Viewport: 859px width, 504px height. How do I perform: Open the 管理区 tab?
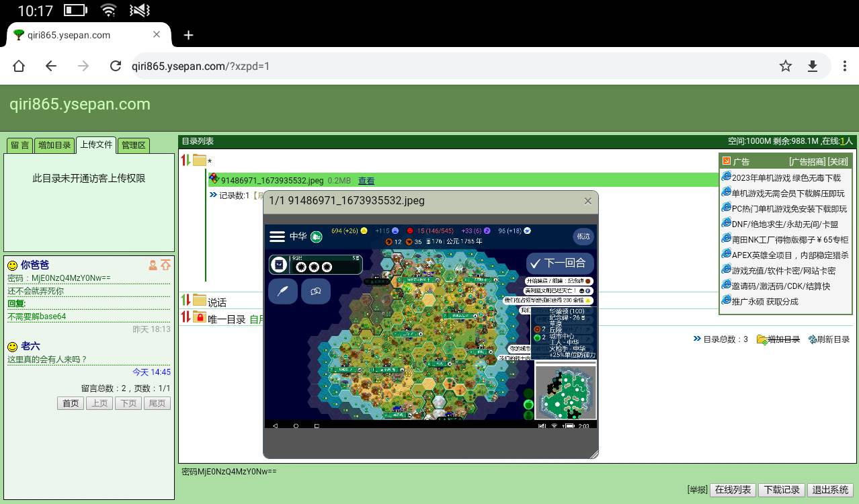point(133,145)
